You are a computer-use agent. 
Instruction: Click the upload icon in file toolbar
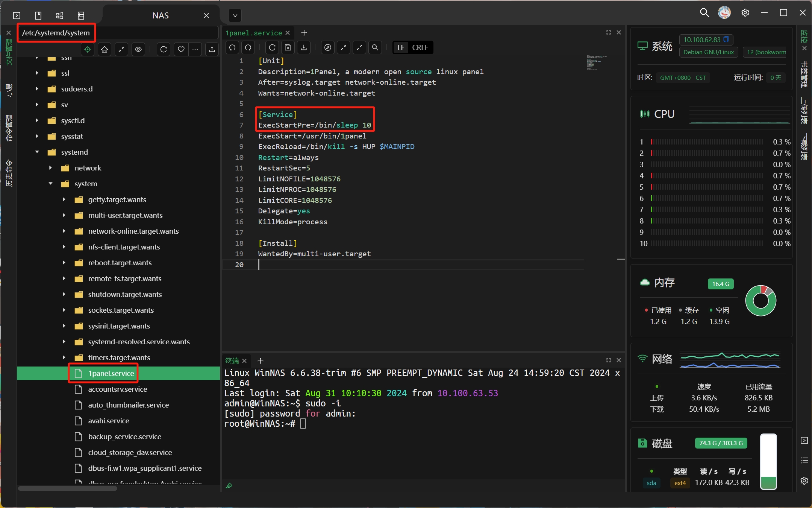coord(212,49)
